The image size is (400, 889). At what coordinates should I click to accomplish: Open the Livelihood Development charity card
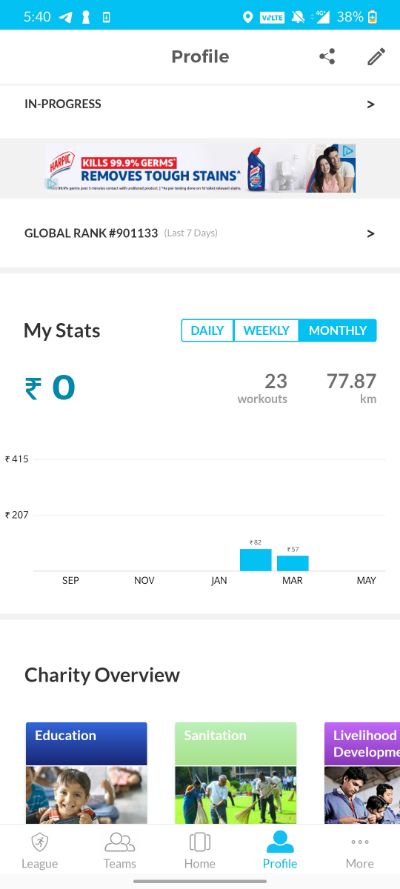362,773
